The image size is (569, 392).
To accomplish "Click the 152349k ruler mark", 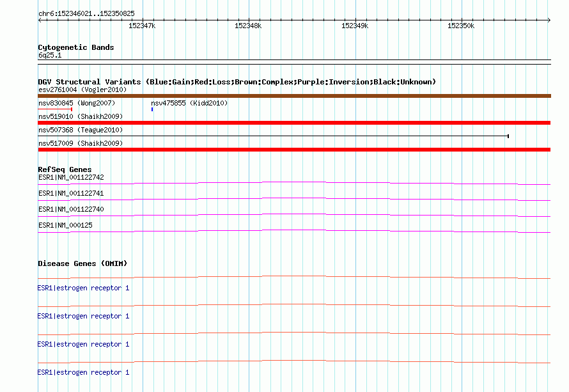I will pyautogui.click(x=355, y=26).
